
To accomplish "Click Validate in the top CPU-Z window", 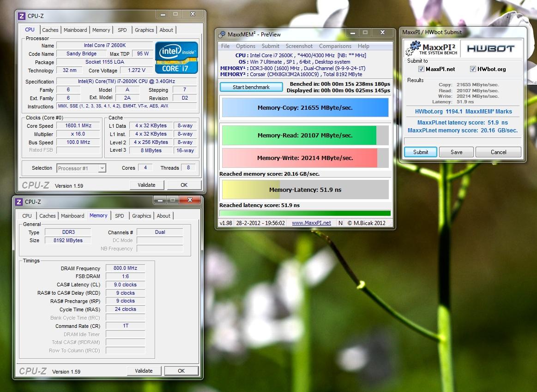I will coord(146,185).
